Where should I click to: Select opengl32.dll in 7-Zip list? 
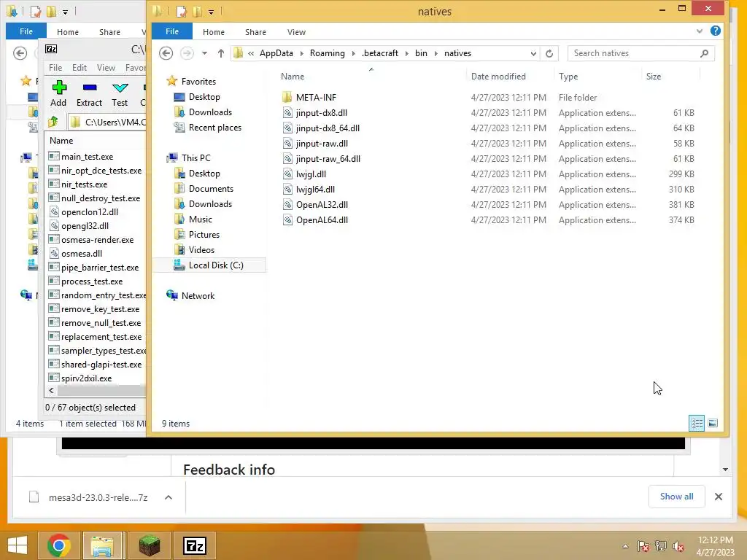click(x=85, y=226)
